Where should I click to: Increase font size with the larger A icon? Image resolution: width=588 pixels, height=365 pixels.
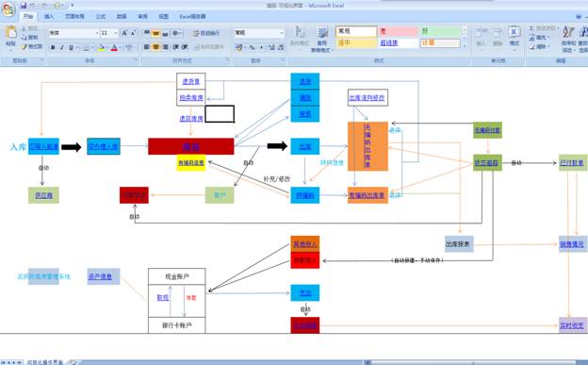[x=124, y=33]
